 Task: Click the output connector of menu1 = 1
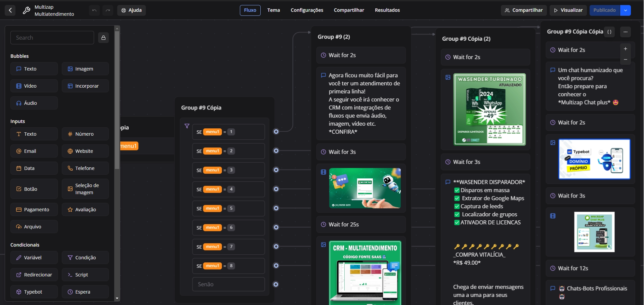point(276,132)
